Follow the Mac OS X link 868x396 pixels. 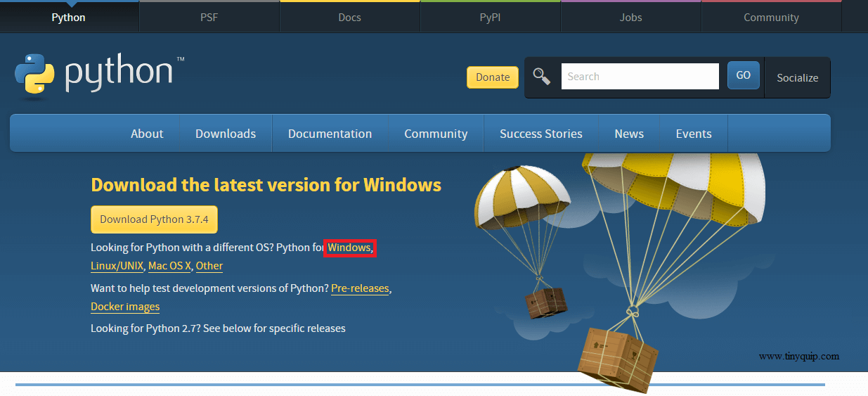tap(169, 266)
